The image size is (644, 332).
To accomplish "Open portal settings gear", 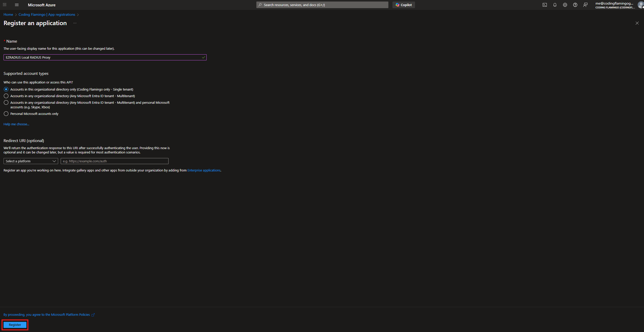I will [565, 5].
